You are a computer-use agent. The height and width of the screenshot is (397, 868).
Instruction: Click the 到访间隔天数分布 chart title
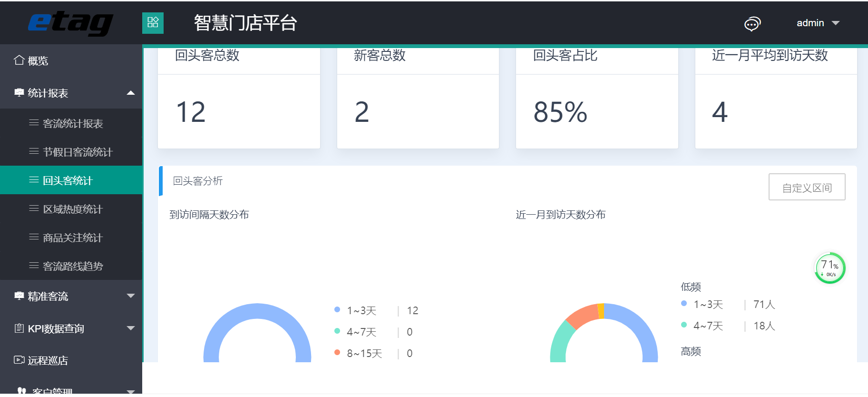[209, 215]
